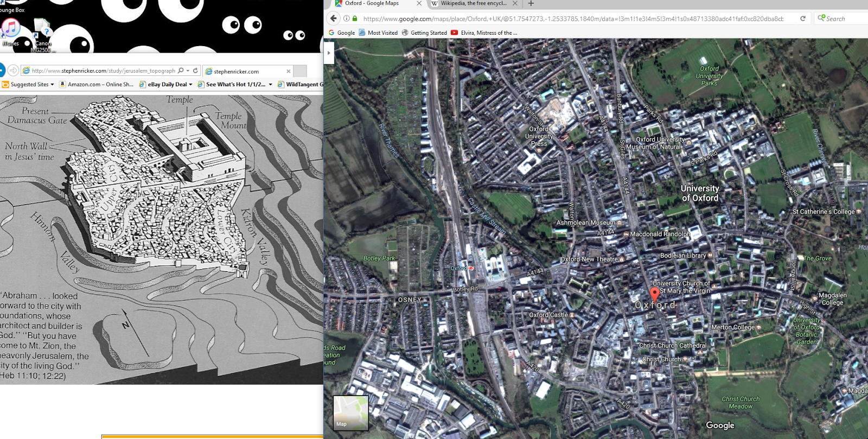The width and height of the screenshot is (868, 439).
Task: Open the Elvira, Mistress of the... bookmark
Action: 484,33
